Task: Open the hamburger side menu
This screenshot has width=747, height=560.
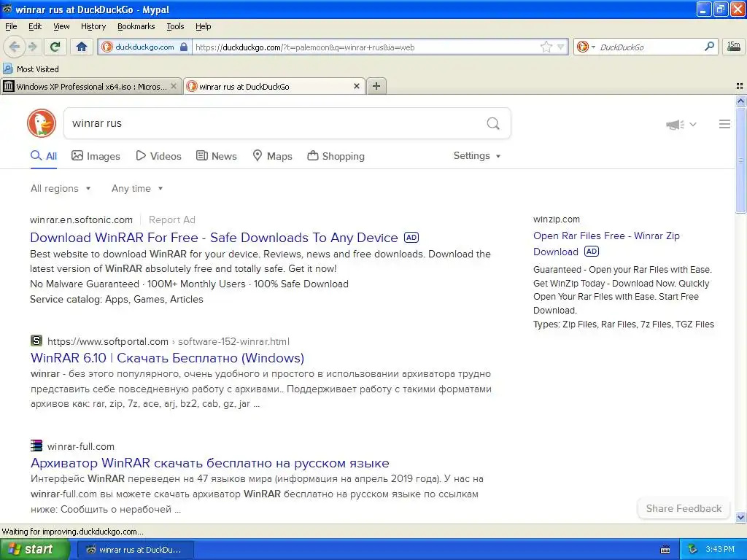Action: point(724,124)
